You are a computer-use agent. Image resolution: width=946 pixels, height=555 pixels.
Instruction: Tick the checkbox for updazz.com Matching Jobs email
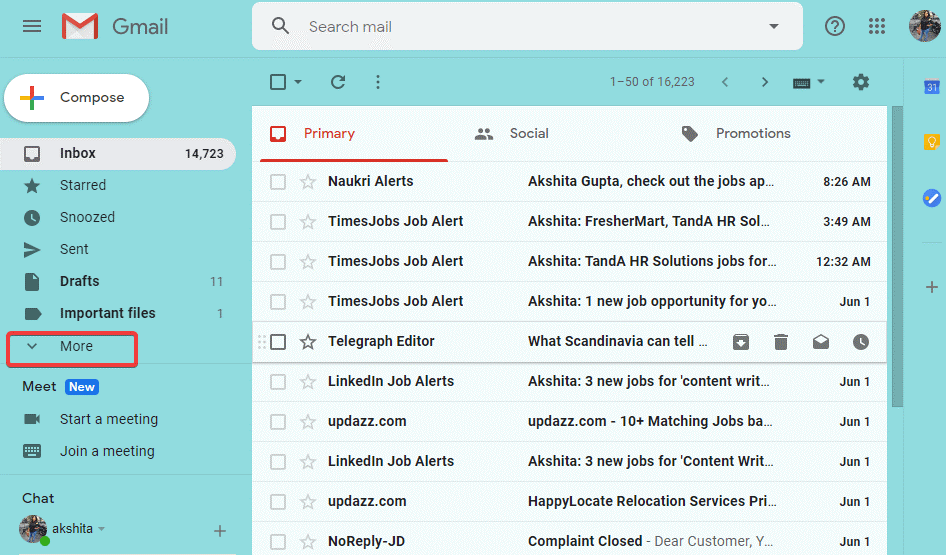point(278,422)
